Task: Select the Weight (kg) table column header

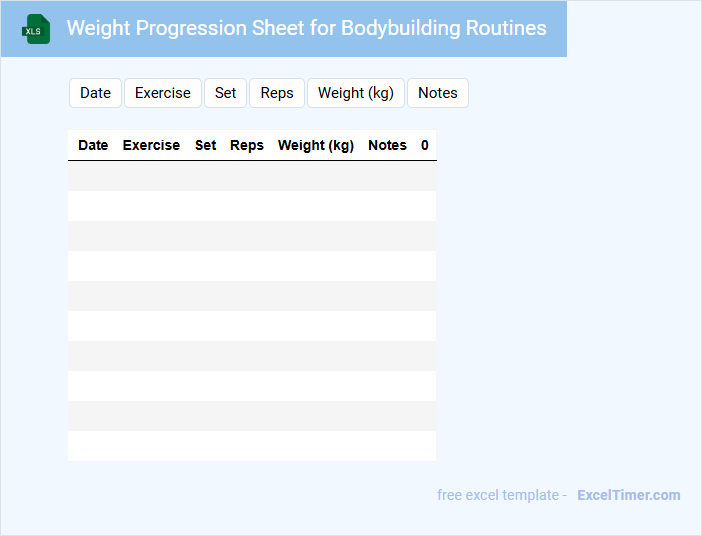Action: tap(316, 145)
